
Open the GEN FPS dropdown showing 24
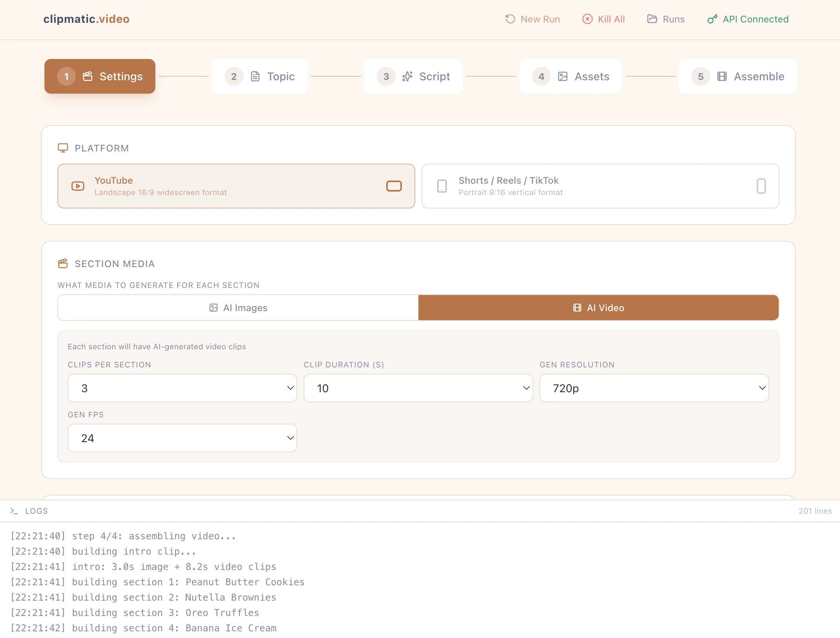[182, 438]
